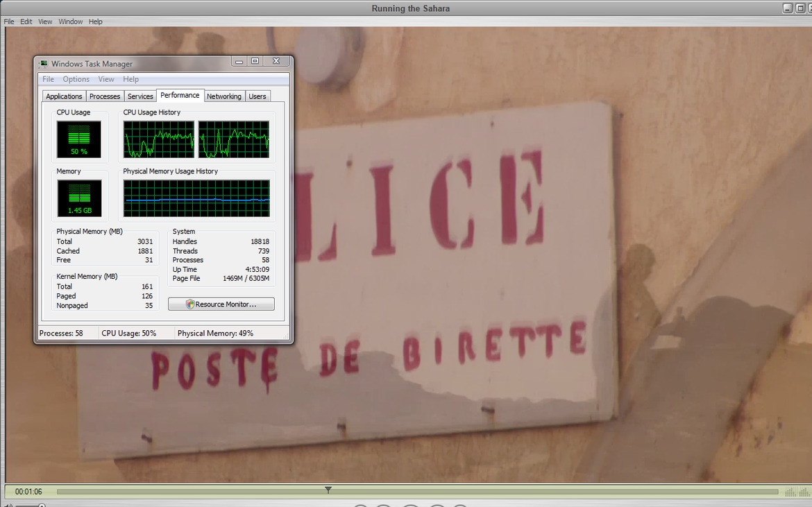
Task: Close the Windows Task Manager window
Action: 276,61
